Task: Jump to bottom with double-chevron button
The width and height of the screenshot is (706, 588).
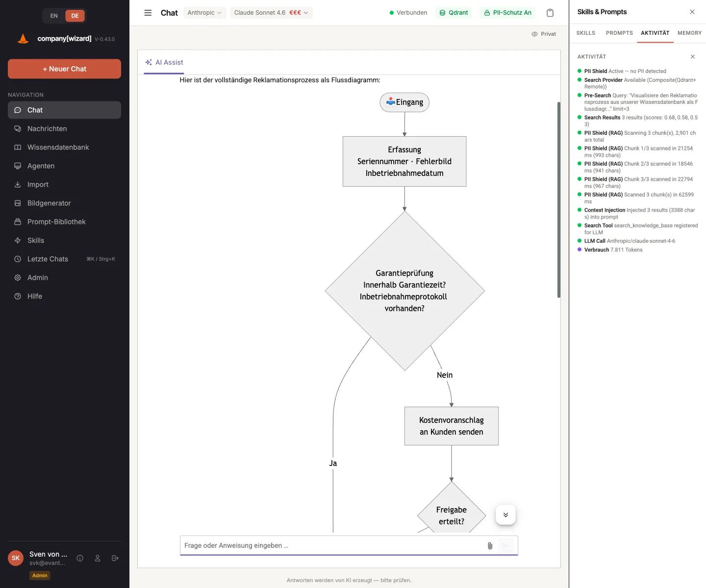Action: point(505,515)
